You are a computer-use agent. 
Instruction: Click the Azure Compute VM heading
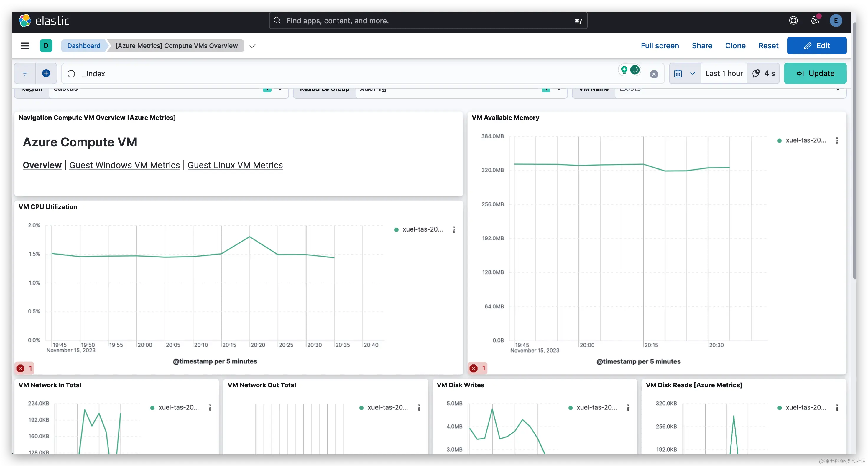pyautogui.click(x=80, y=143)
